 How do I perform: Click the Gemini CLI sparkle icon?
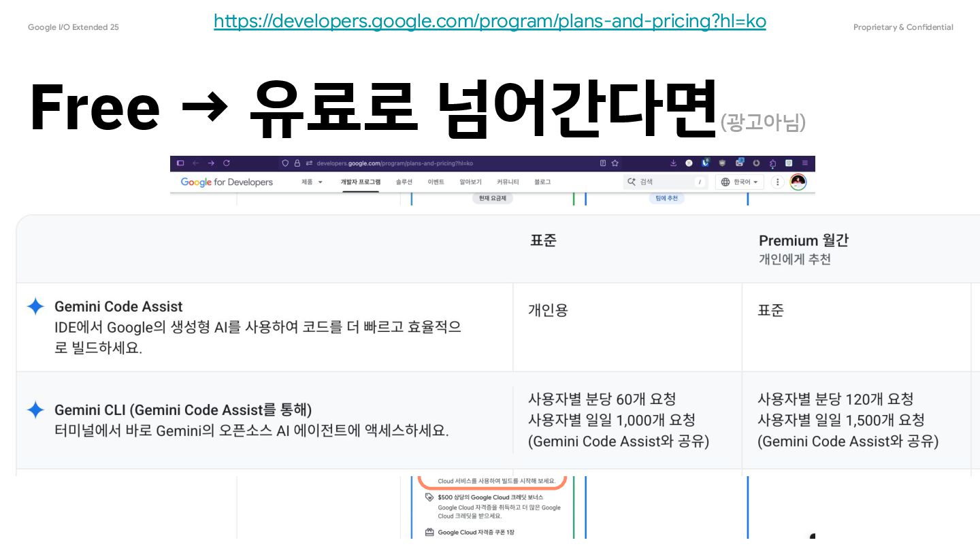point(35,410)
